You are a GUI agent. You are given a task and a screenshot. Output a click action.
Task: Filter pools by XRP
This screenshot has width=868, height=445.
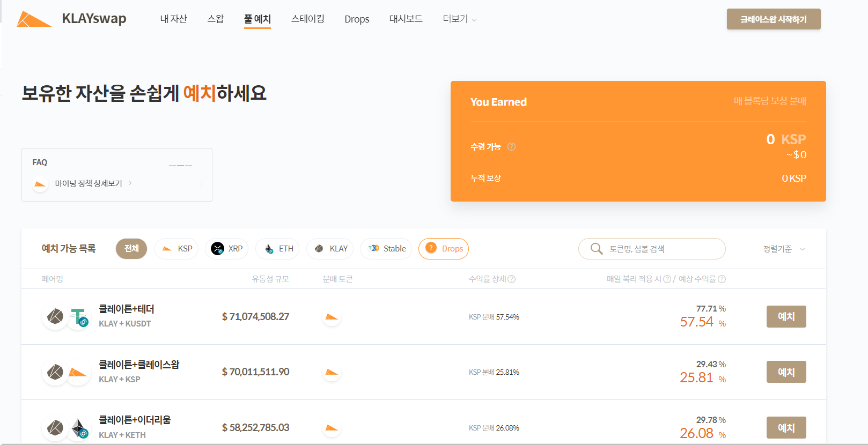pyautogui.click(x=226, y=249)
